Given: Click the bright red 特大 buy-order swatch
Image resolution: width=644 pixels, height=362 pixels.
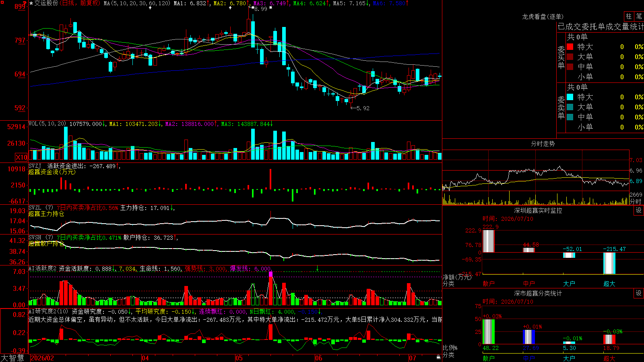Looking at the screenshot, I should [x=570, y=47].
